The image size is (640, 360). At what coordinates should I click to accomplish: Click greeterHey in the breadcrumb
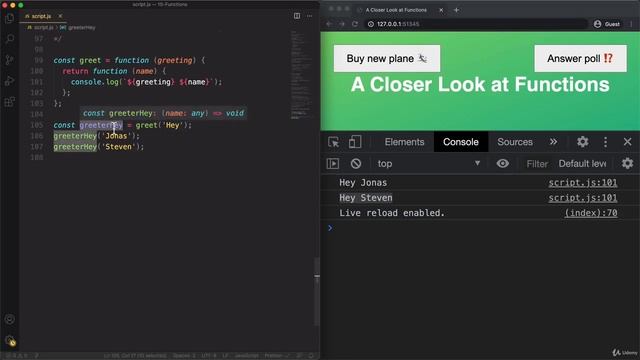pyautogui.click(x=81, y=27)
